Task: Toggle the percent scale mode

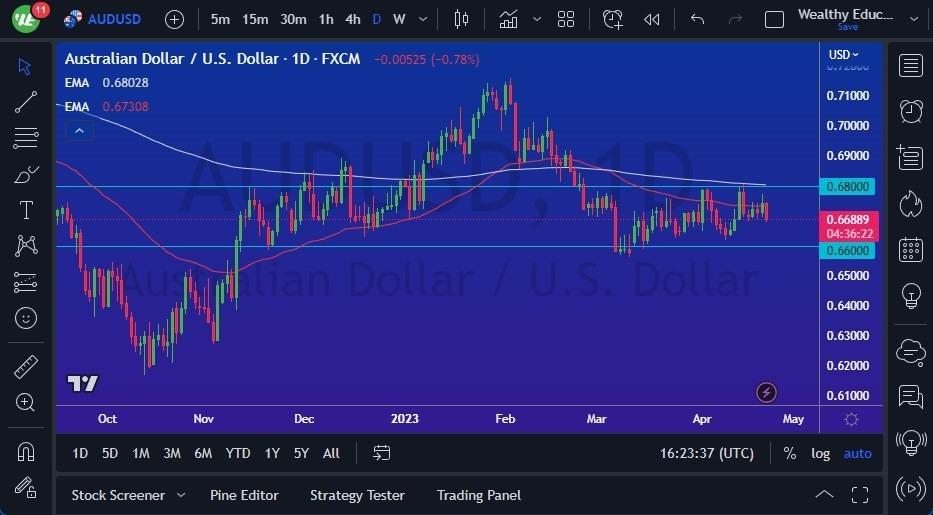Action: click(790, 454)
